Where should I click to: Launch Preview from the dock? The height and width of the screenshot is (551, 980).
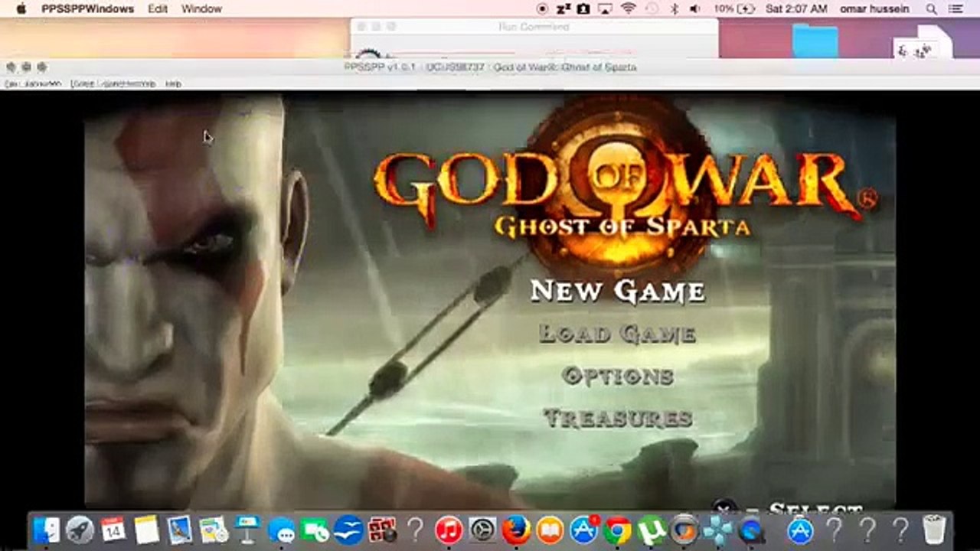180,530
